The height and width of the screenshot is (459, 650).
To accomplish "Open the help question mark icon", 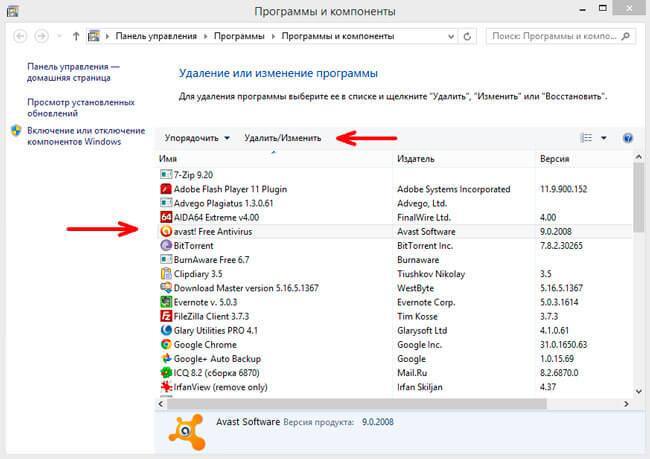I will click(628, 138).
